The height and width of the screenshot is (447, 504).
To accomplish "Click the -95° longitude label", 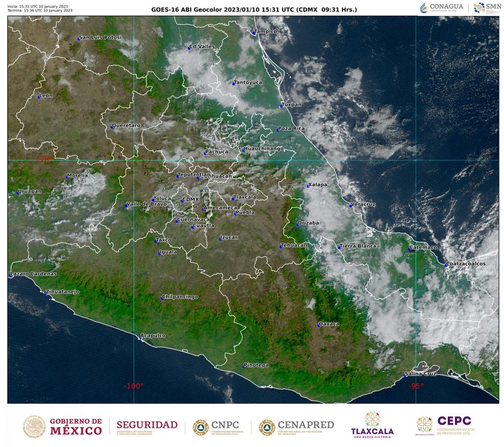I will point(415,386).
